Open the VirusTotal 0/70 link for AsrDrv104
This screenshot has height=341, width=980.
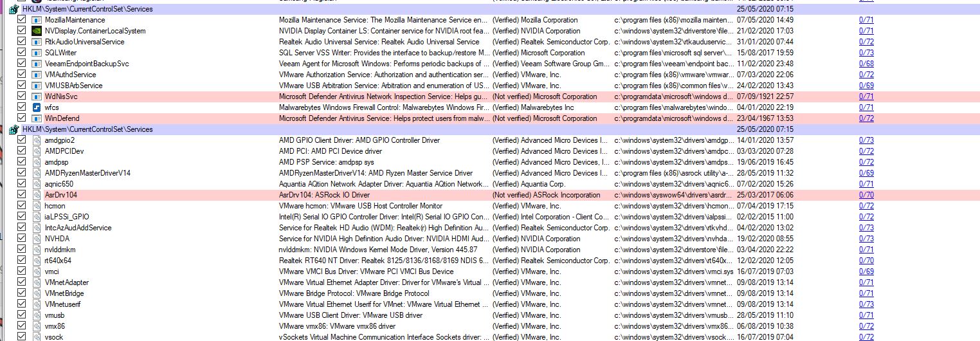(x=866, y=195)
